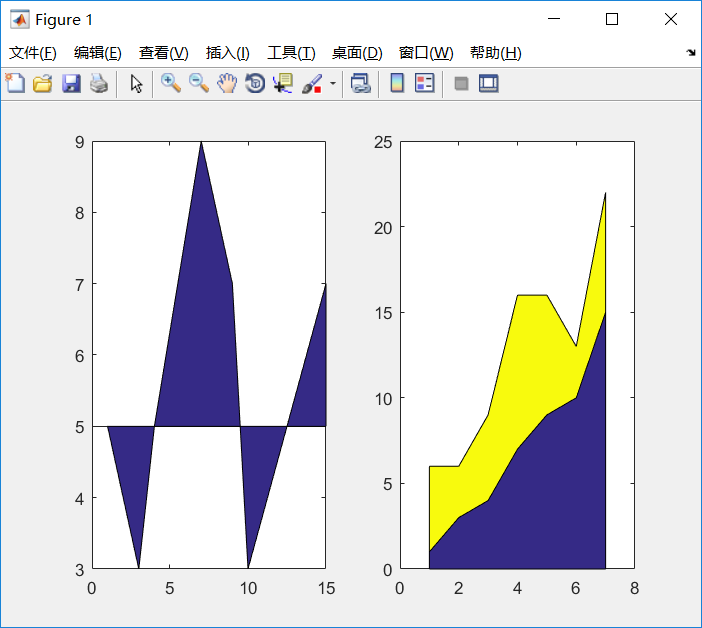Open the 工具(T) menu
Screen dimensions: 702x628
coord(291,53)
